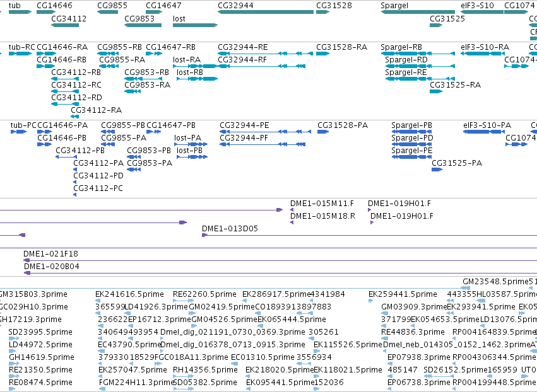
Task: Select transcript CG32944-RF
Action: [242, 60]
